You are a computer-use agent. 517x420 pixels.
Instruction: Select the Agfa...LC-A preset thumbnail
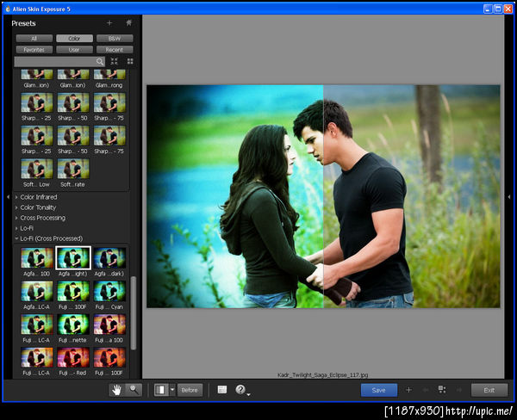pos(36,291)
